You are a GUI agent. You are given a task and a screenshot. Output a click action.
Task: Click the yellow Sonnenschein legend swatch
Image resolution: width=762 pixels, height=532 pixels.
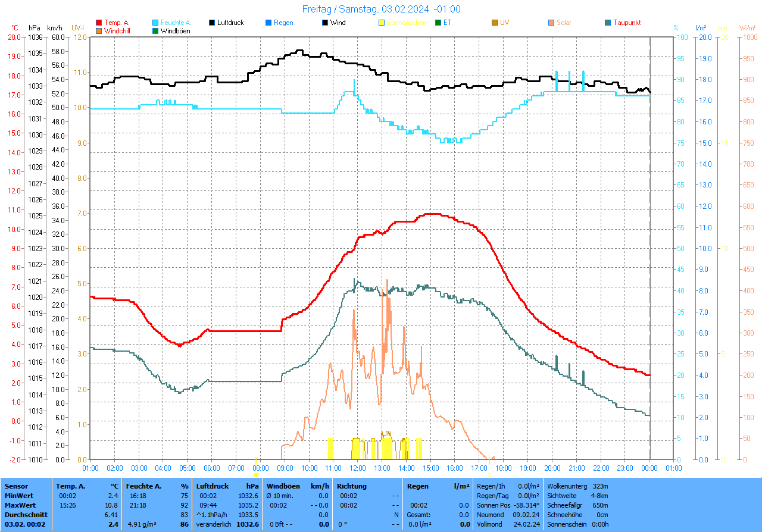[x=382, y=23]
